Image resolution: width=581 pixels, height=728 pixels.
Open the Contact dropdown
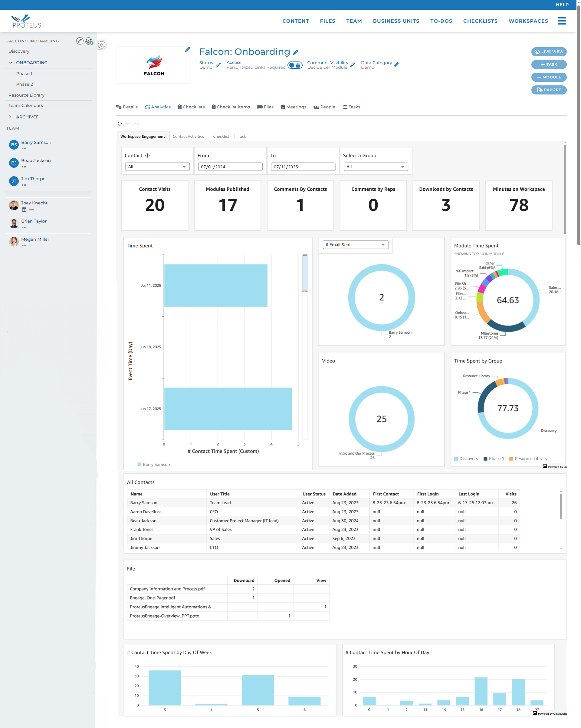pos(157,167)
